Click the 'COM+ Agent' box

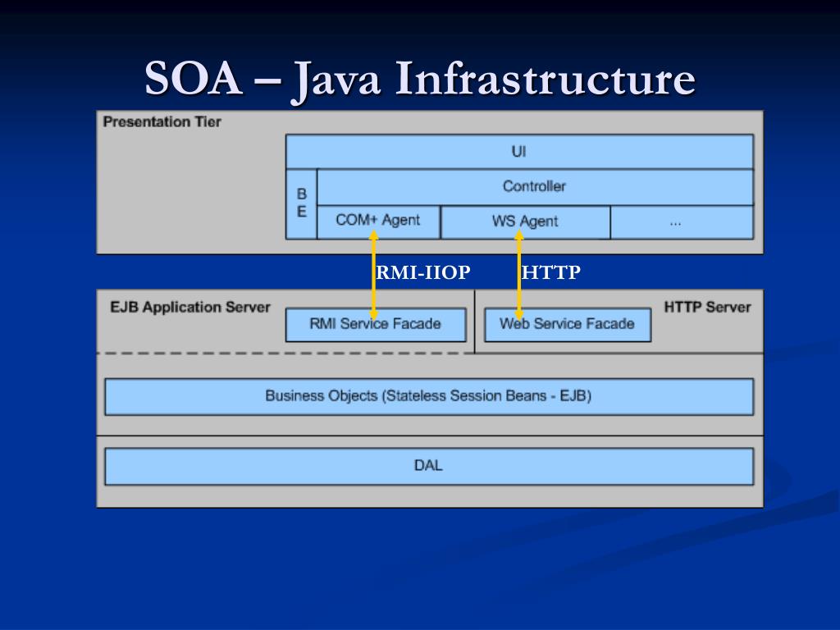point(379,221)
